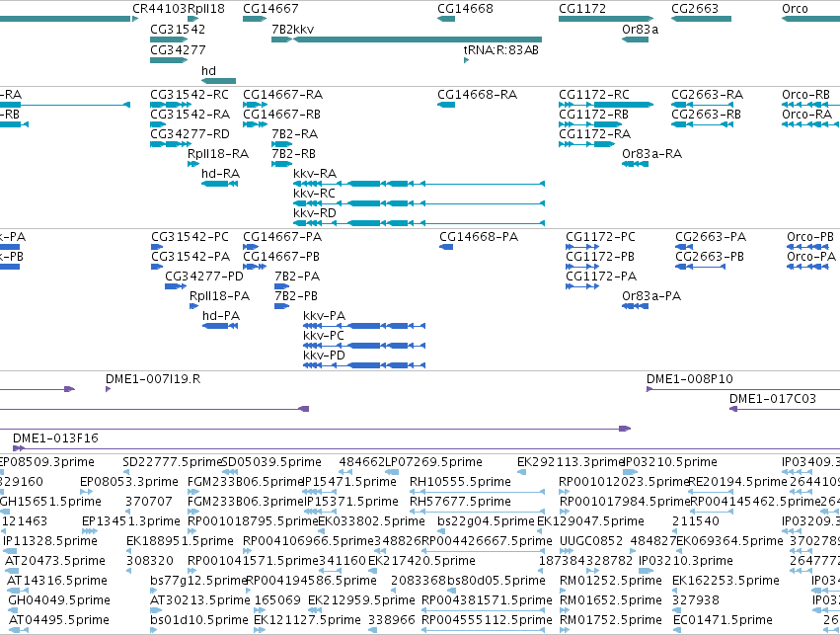The height and width of the screenshot is (635, 840).
Task: Click transcript CG14667-RB label
Action: click(281, 115)
